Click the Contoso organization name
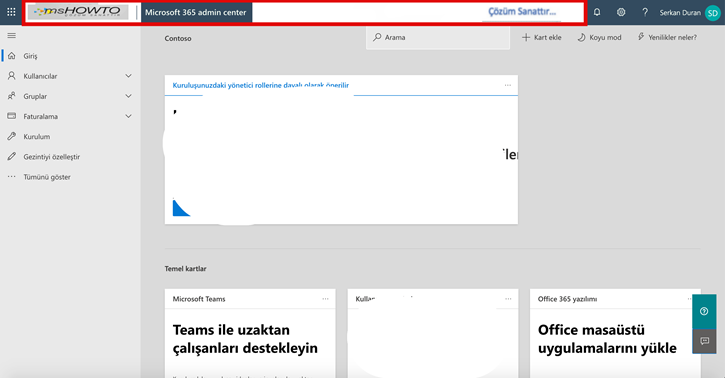 (178, 38)
